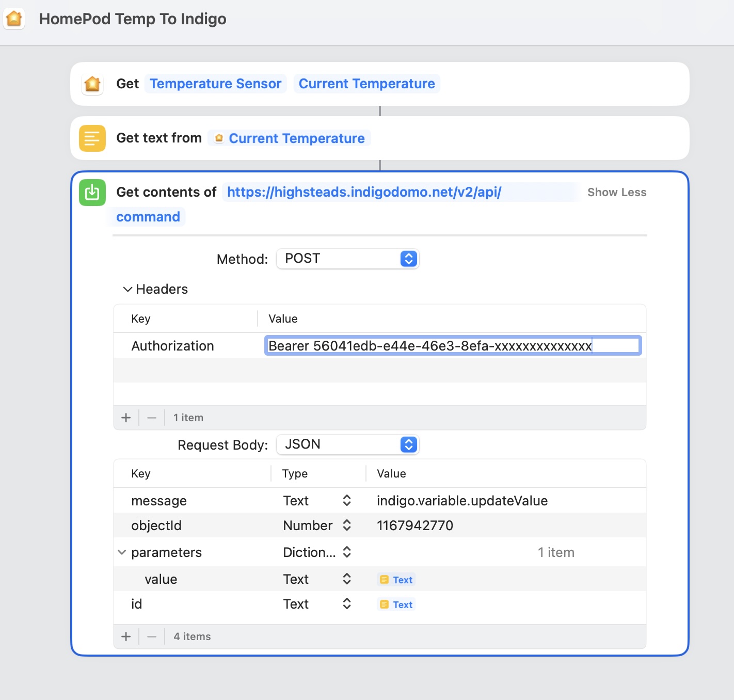Open the Method POST dropdown
This screenshot has height=700, width=734.
[348, 259]
